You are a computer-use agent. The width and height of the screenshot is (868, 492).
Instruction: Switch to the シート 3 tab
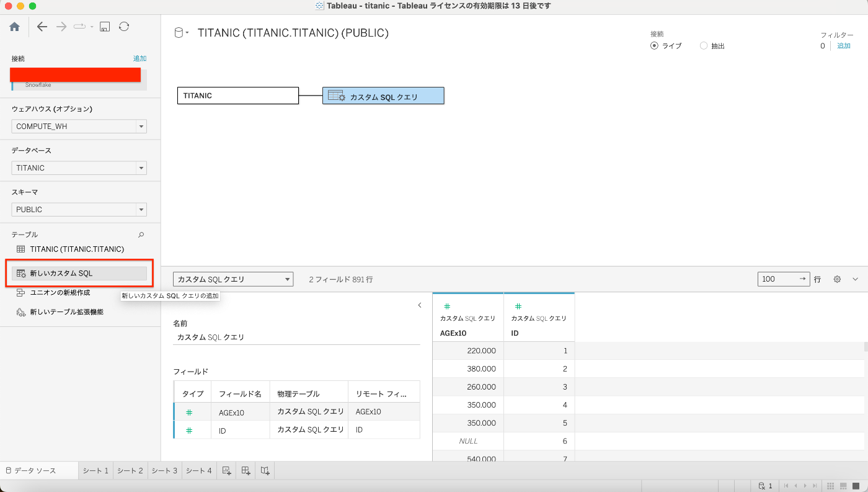[x=165, y=470]
